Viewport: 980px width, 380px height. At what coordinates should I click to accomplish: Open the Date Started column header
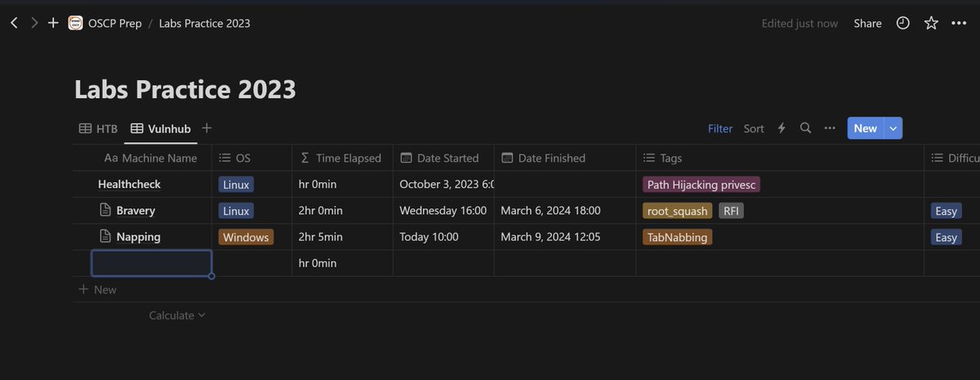[443, 158]
